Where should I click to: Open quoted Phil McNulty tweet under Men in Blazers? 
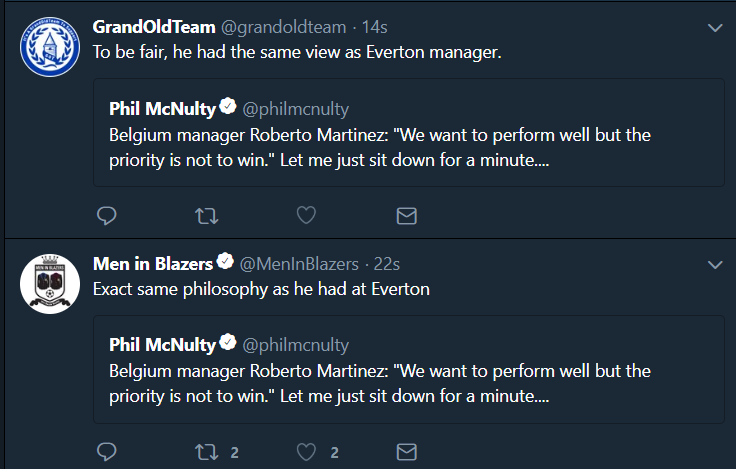pyautogui.click(x=409, y=369)
